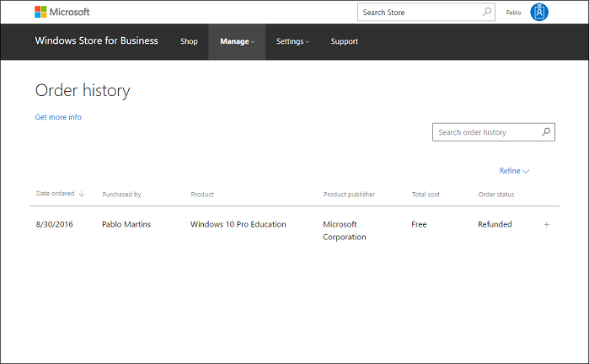The height and width of the screenshot is (364, 589).
Task: Open the user account avatar icon
Action: coord(539,12)
